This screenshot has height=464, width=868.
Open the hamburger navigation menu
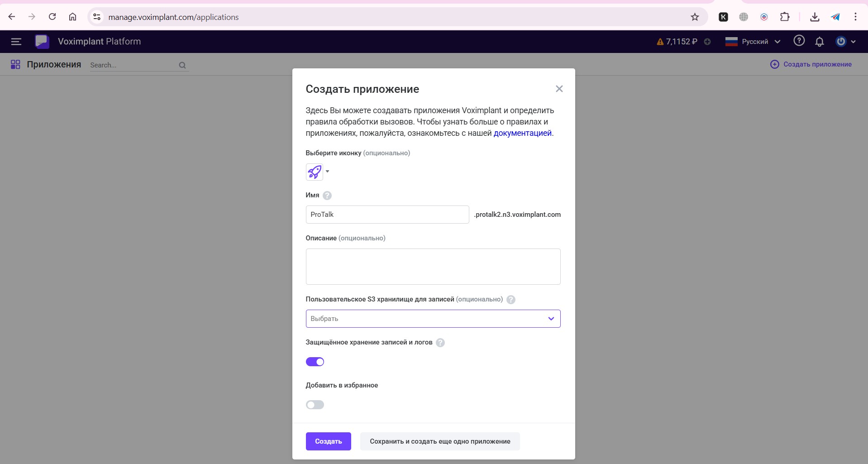16,42
